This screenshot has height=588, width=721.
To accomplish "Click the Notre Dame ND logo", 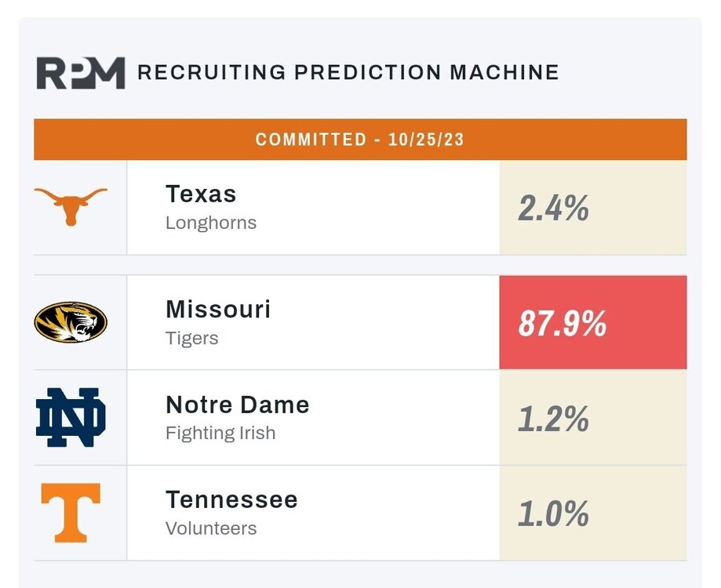I will click(x=71, y=417).
